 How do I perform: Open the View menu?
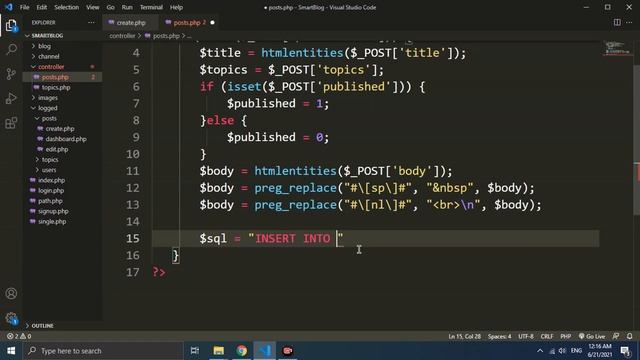pyautogui.click(x=93, y=7)
